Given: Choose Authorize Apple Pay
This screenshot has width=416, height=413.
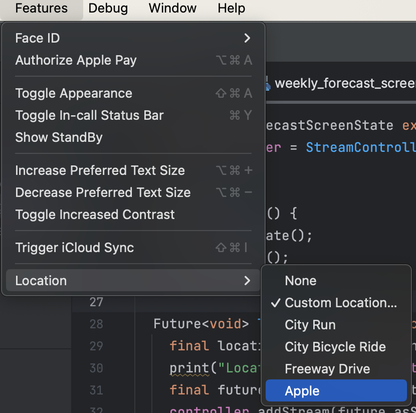Looking at the screenshot, I should [133, 60].
